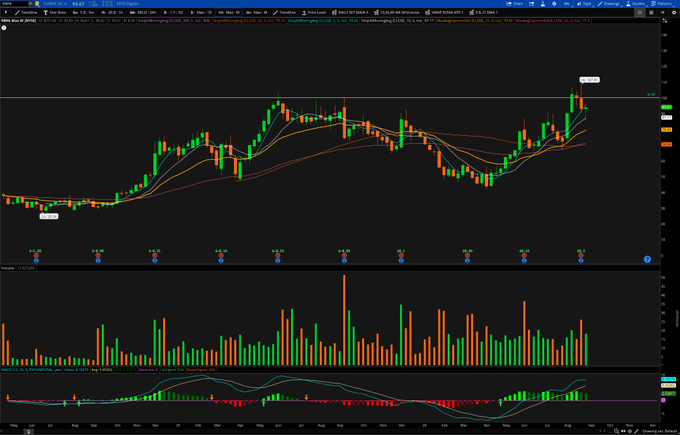
Task: Click the drawing pencil icon at bottom right
Action: 636,431
